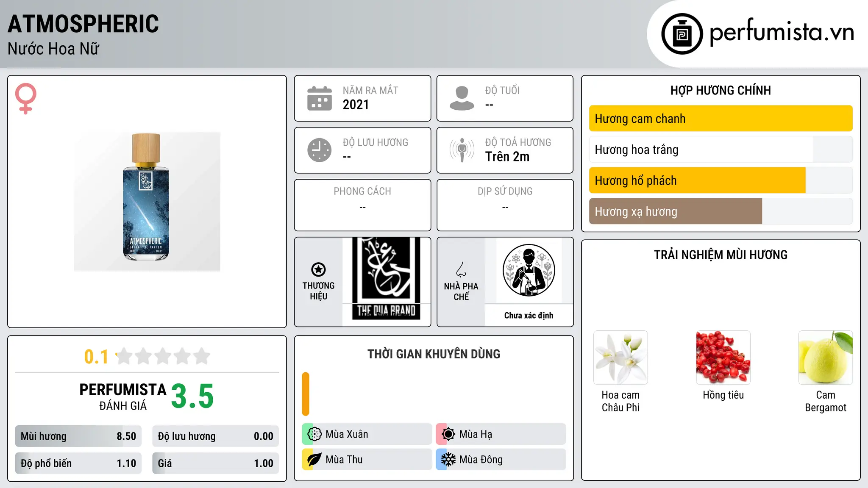The image size is (868, 488).
Task: Select the Hồng tiêu note image
Action: tap(723, 358)
